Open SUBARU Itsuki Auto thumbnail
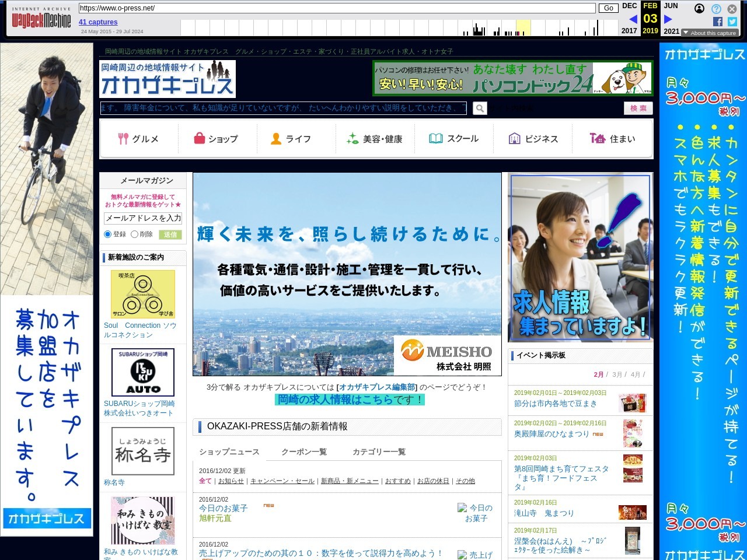The width and height of the screenshot is (747, 560). [143, 372]
